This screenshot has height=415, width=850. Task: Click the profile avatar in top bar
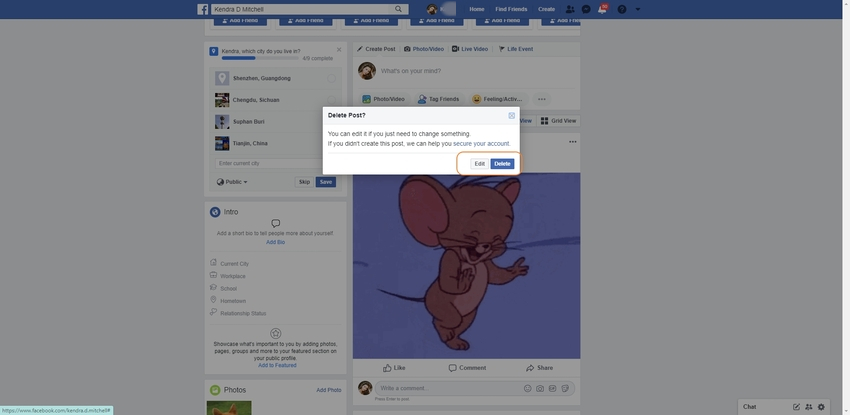tap(432, 9)
